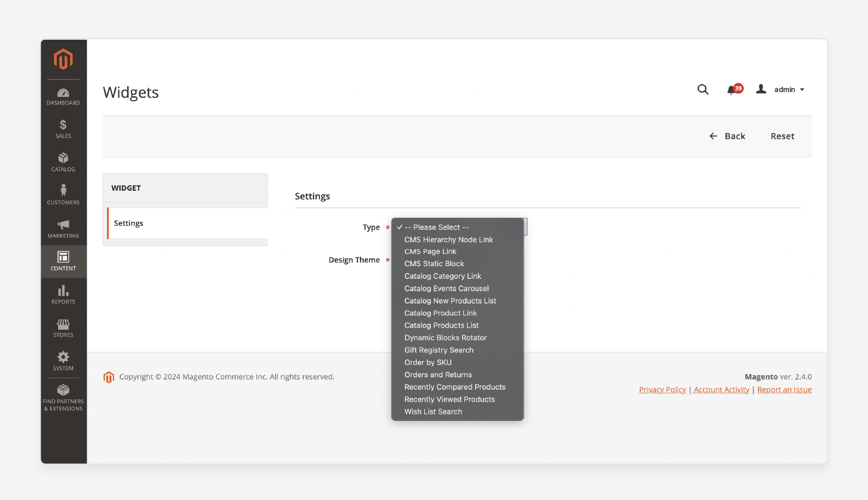Click the Type field label
Viewport: 868px width, 500px height.
pyautogui.click(x=371, y=227)
